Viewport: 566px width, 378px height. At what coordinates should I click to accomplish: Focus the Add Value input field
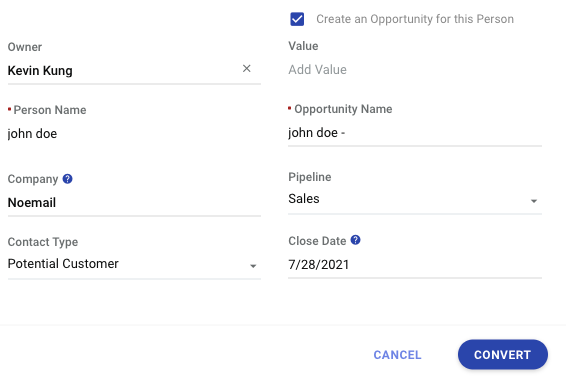[x=415, y=70]
